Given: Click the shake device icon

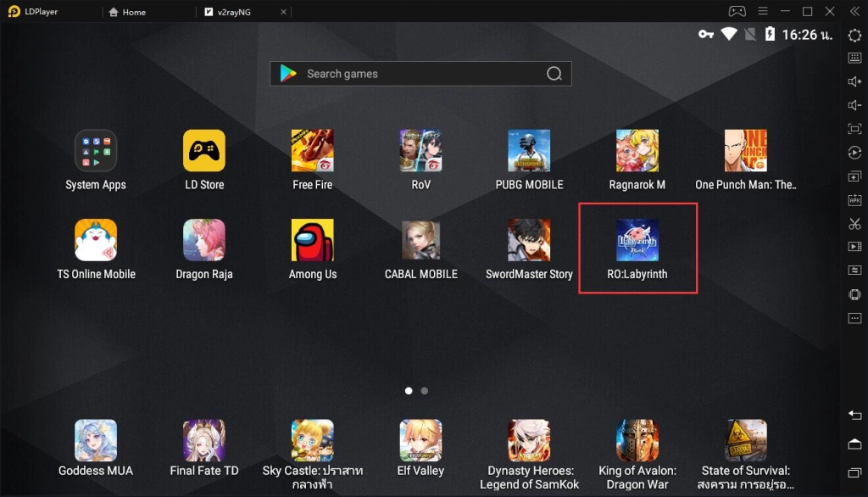Looking at the screenshot, I should coord(854,294).
